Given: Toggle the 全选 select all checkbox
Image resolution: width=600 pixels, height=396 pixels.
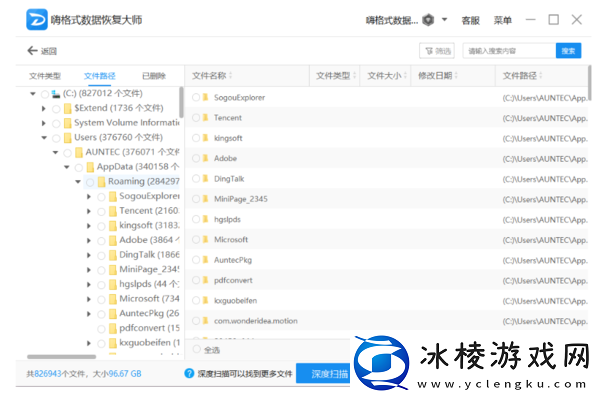Looking at the screenshot, I should [x=197, y=349].
